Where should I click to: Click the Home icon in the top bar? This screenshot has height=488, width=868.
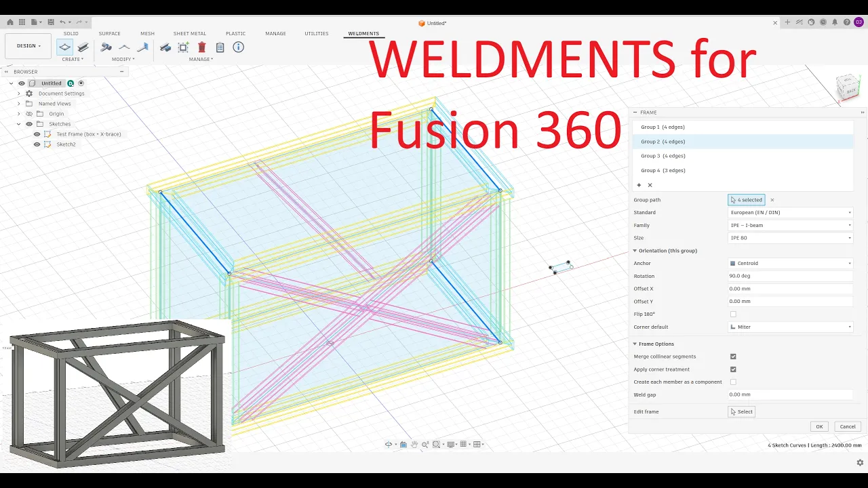pos(10,22)
